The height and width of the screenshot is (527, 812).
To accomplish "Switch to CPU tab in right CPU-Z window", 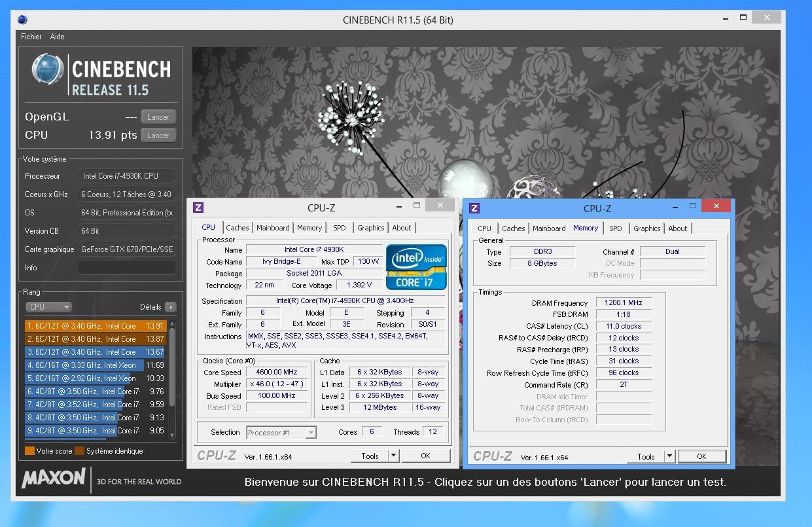I will click(485, 228).
